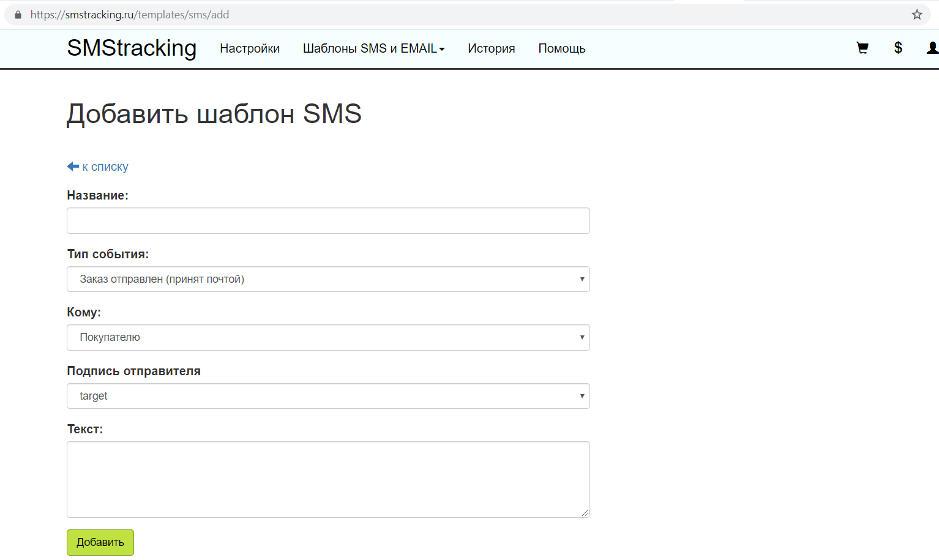Open the История page

(x=492, y=48)
